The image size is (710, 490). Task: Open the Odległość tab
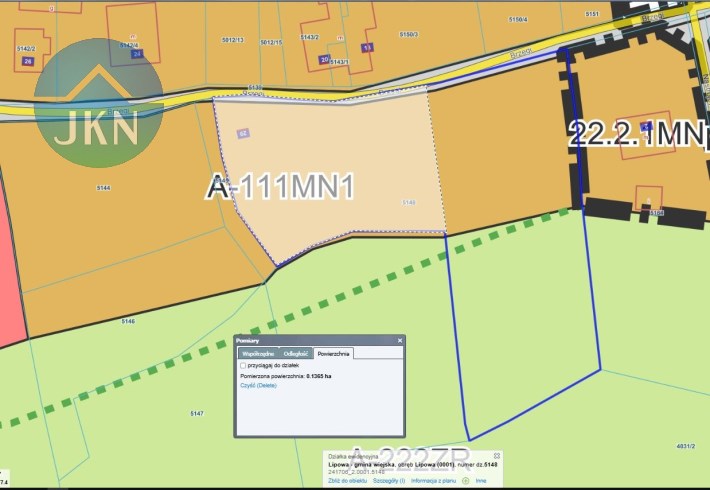(x=296, y=354)
